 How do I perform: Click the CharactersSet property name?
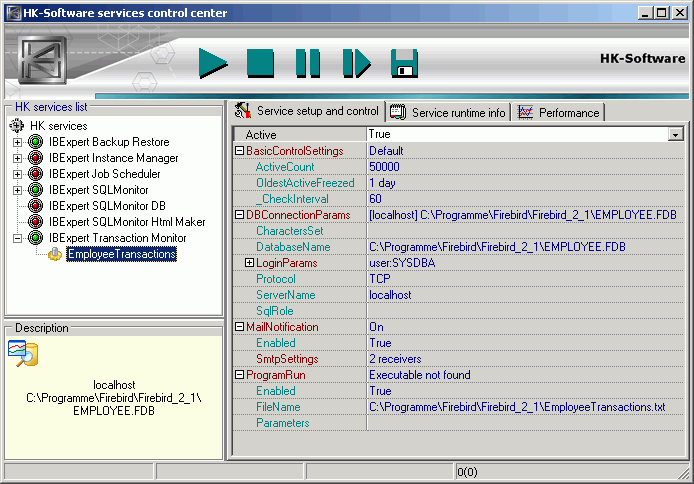pos(289,231)
